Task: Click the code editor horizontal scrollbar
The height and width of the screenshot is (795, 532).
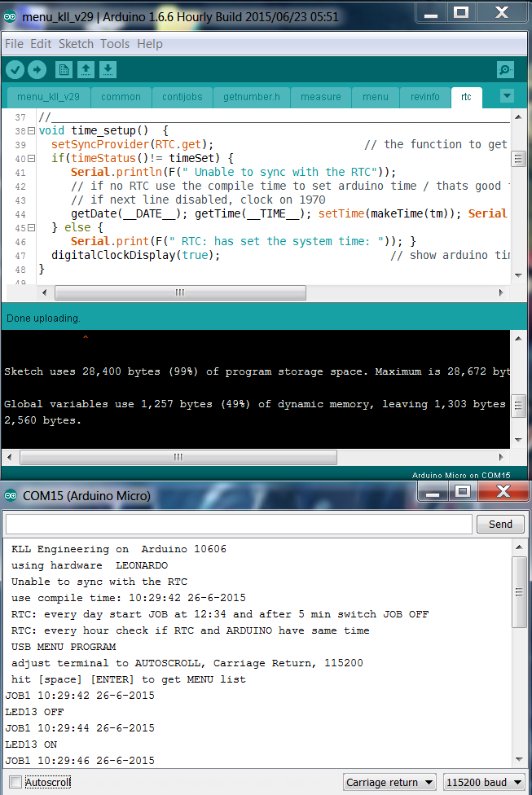Action: point(180,293)
